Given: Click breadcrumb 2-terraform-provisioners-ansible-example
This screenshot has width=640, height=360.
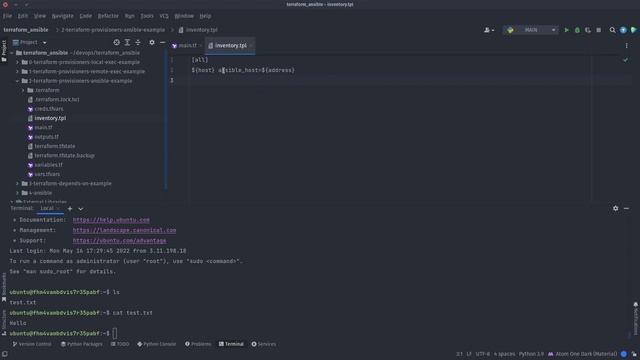Looking at the screenshot, I should [113, 30].
